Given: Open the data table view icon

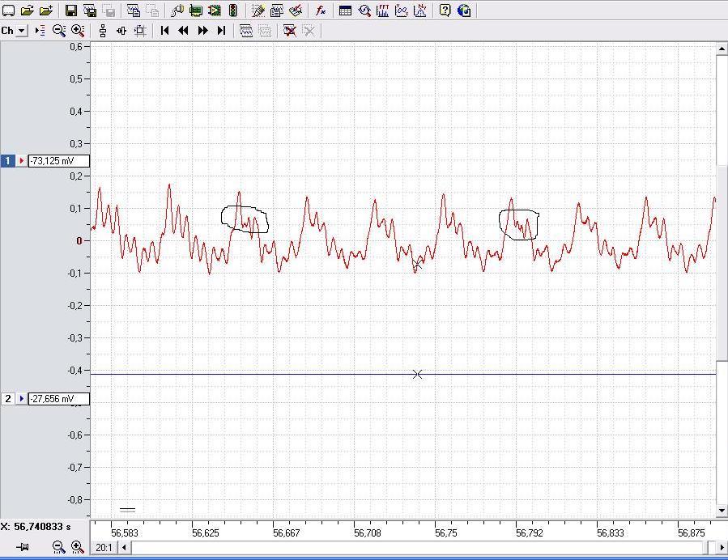Looking at the screenshot, I should (345, 11).
